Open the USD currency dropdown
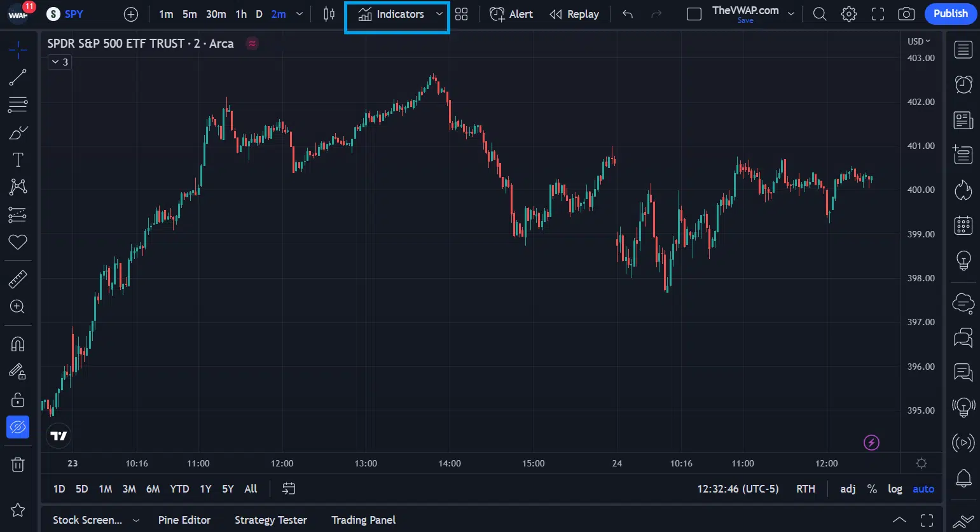 [x=918, y=41]
